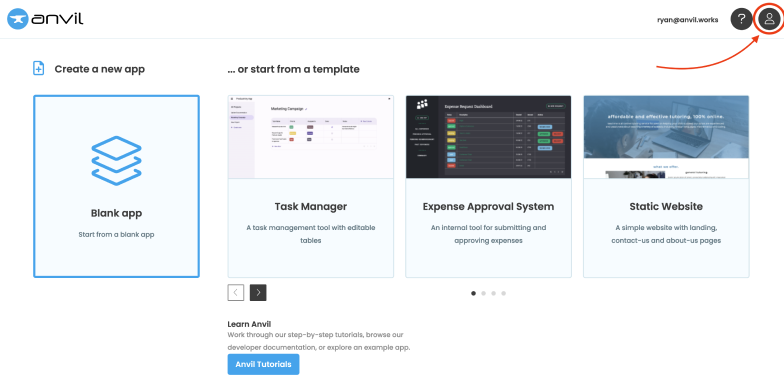
Task: Open the Task Manager template preview image
Action: click(310, 137)
